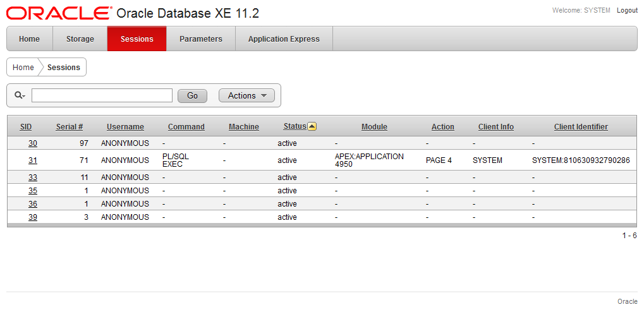The image size is (644, 319).
Task: Sort by the Client Info column header
Action: pos(495,127)
